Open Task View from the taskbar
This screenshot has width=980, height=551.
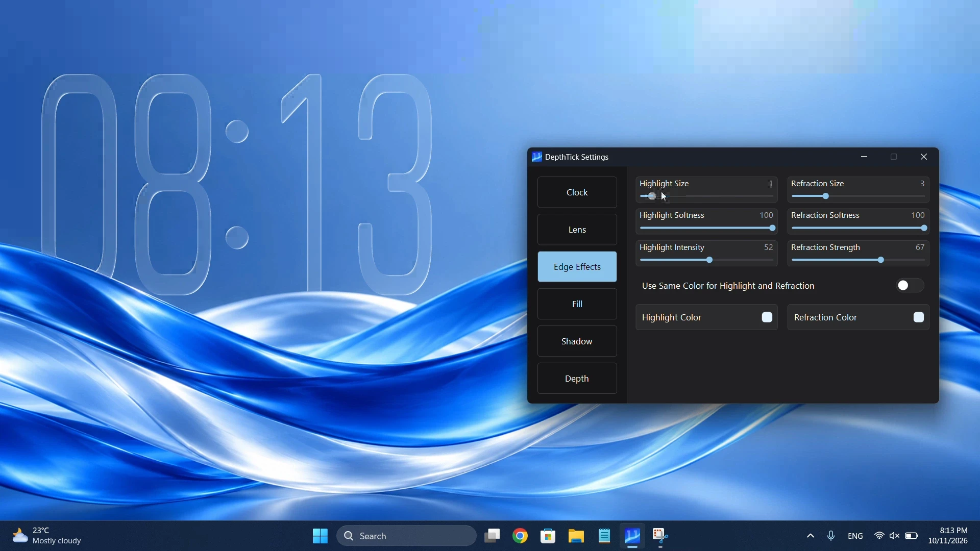(x=493, y=536)
